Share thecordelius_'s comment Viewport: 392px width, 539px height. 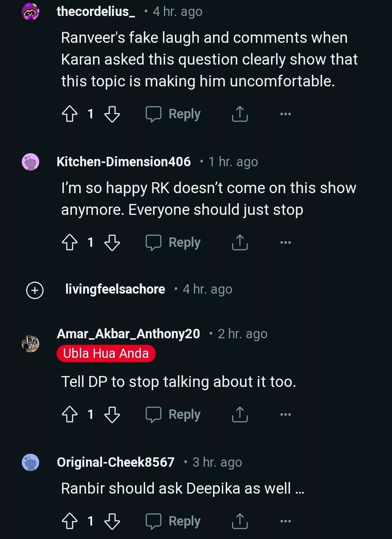[x=240, y=114]
